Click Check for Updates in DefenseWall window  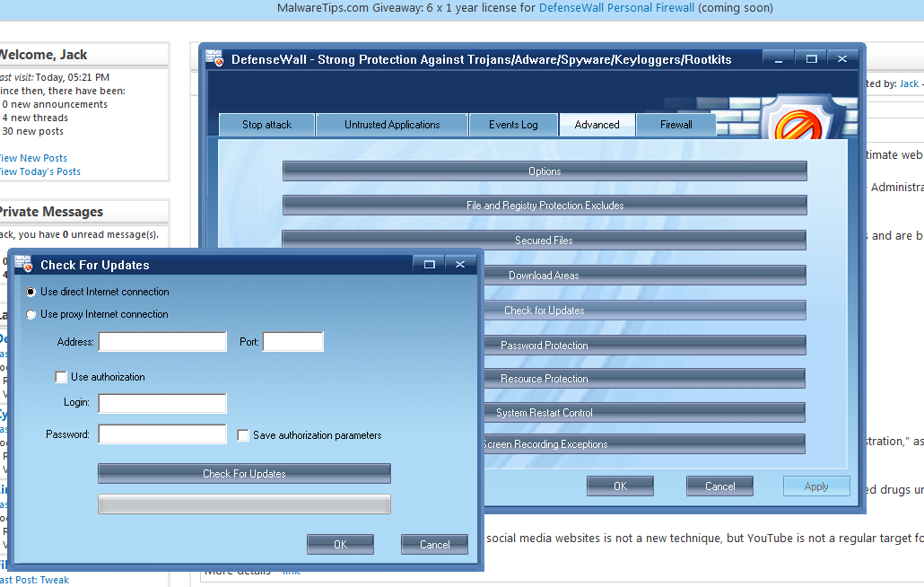pyautogui.click(x=645, y=311)
